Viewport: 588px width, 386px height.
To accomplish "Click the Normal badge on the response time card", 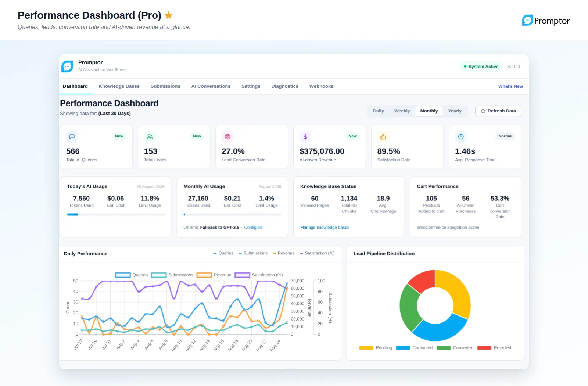I will pyautogui.click(x=505, y=136).
